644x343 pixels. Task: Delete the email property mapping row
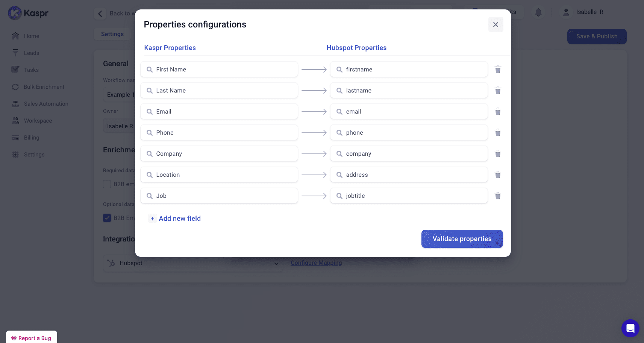498,111
